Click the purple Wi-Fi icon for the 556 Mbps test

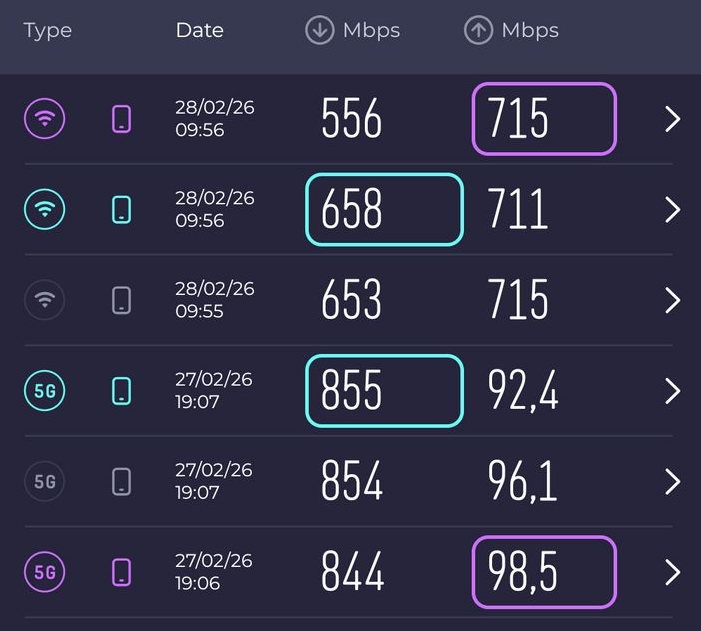point(45,120)
